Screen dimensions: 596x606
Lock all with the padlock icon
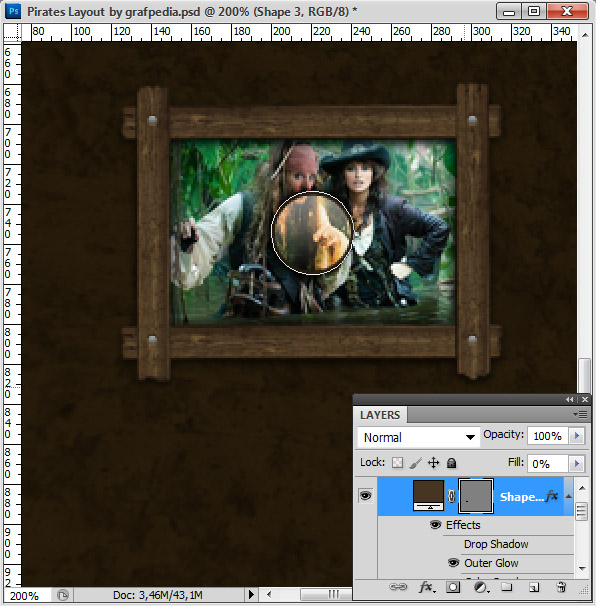451,463
